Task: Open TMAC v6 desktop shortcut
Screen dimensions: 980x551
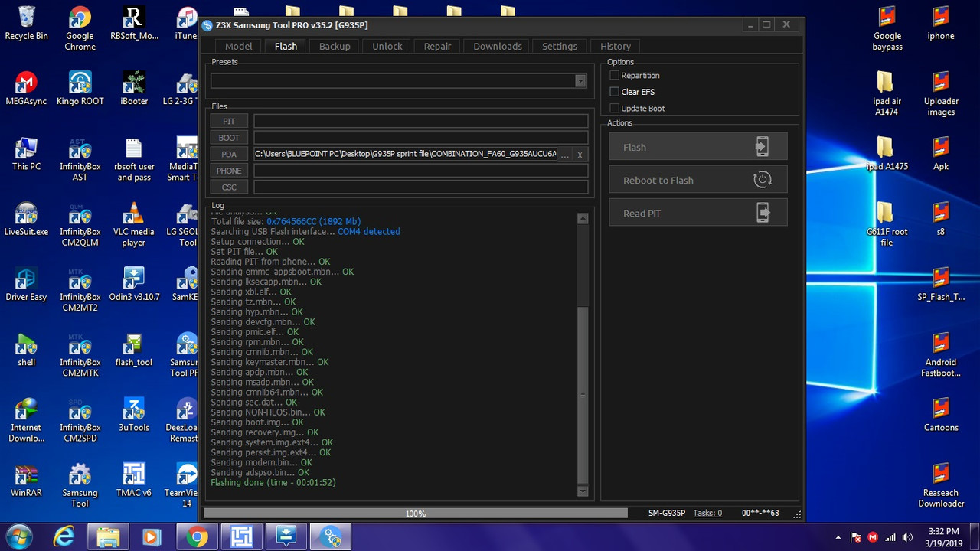Action: click(x=134, y=481)
